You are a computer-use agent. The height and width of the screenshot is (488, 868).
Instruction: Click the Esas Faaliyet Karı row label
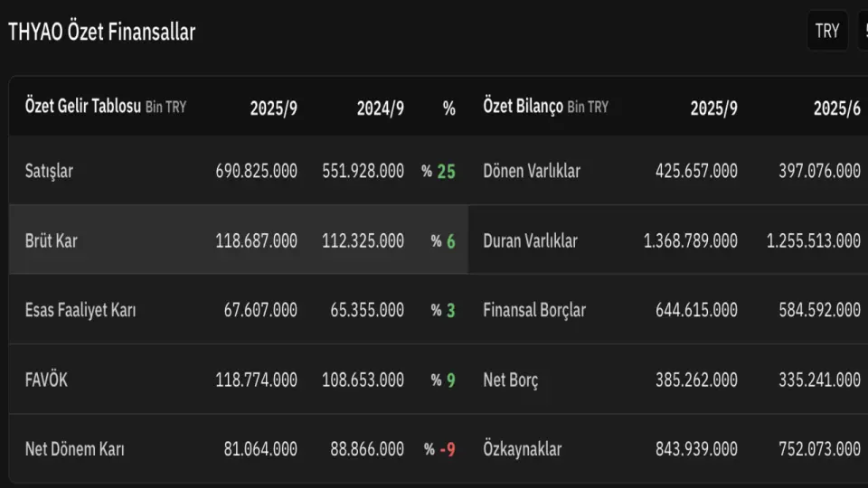80,310
